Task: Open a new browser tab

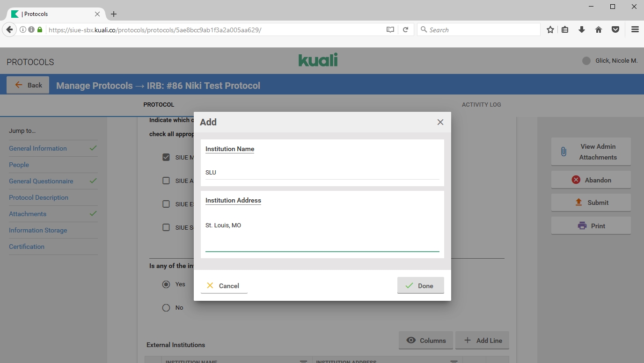Action: coord(114,14)
